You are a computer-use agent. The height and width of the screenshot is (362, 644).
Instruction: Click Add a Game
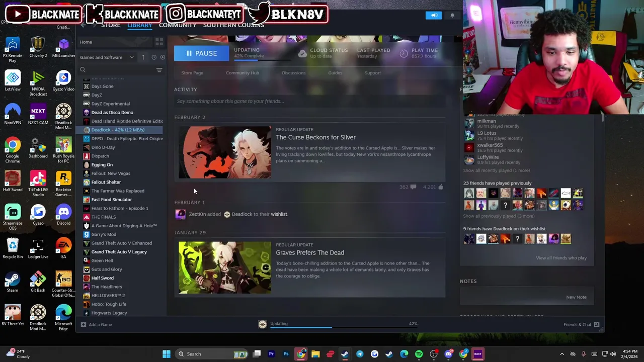coord(97,325)
